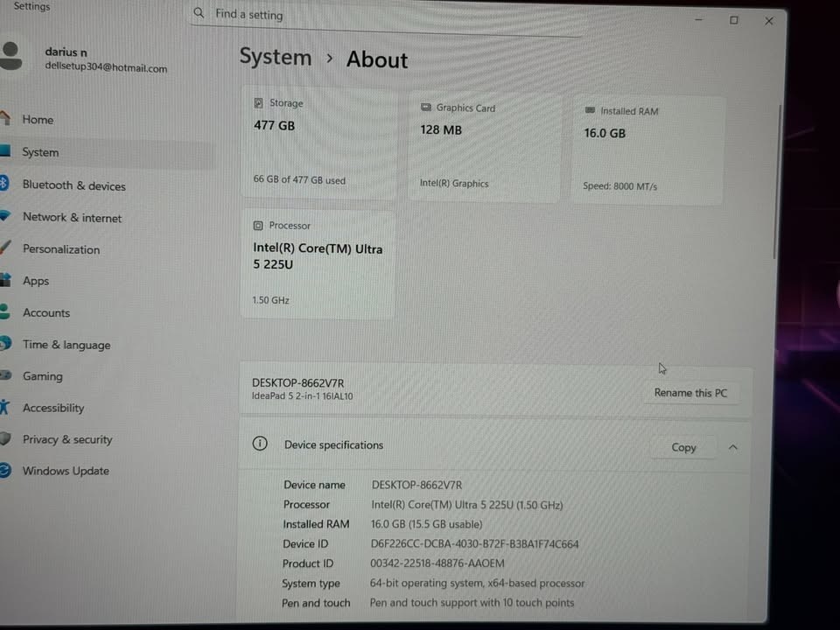This screenshot has width=840, height=630.
Task: Open Apps settings
Action: [x=35, y=281]
